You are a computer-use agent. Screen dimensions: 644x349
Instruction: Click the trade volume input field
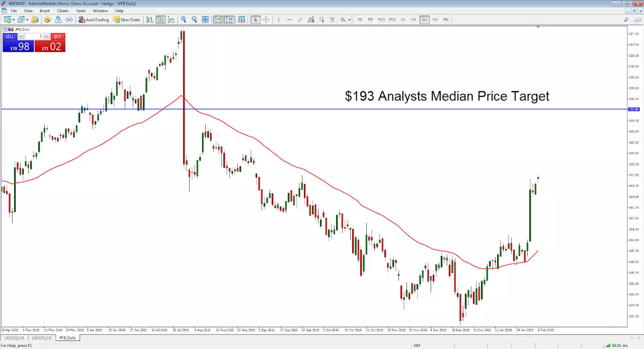33,36
